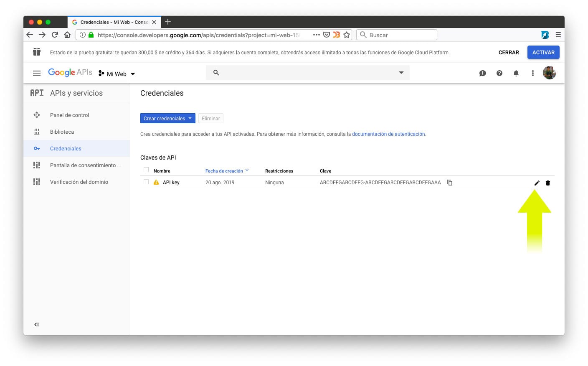Open Verificación del dominio in sidebar
This screenshot has height=366, width=588.
(77, 182)
